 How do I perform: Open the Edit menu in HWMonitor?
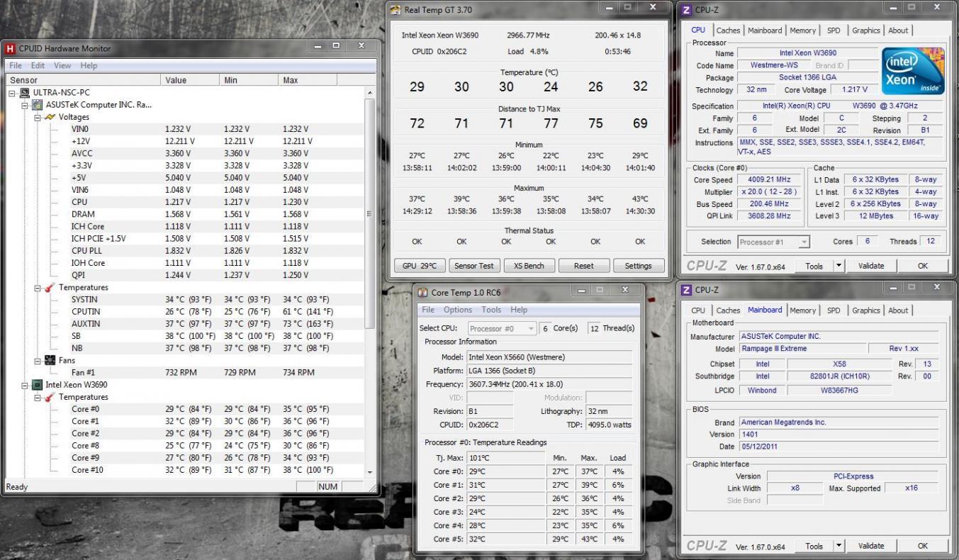pos(38,65)
